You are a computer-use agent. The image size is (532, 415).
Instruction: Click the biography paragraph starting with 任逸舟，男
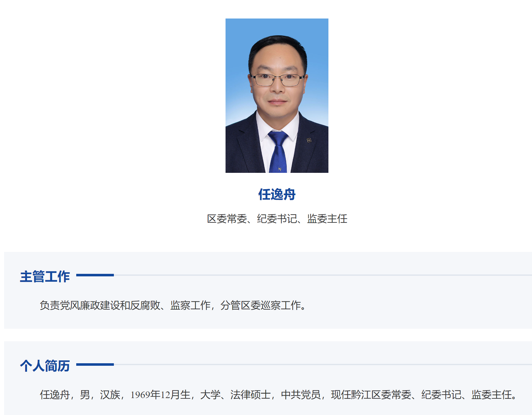(x=279, y=395)
